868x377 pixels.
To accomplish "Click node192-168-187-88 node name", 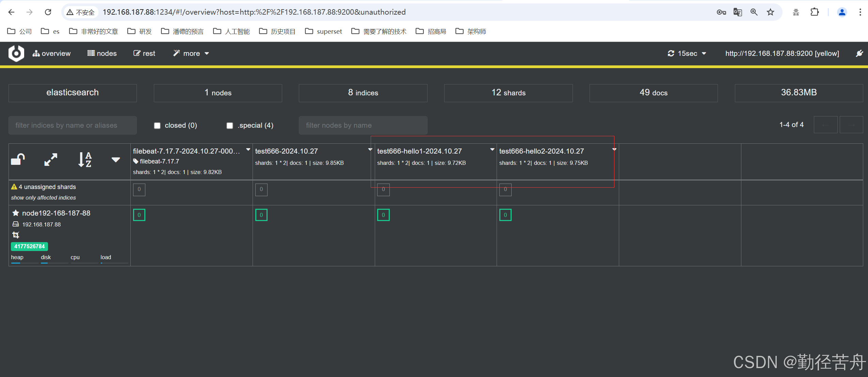I will coord(56,213).
